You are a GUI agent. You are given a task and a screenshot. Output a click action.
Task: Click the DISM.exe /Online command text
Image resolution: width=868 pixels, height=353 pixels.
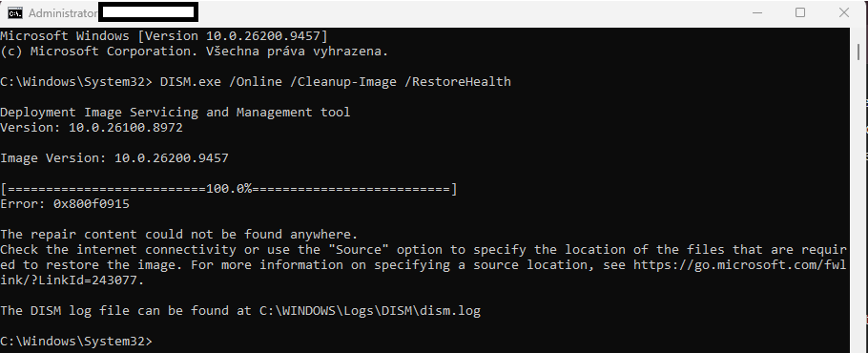pyautogui.click(x=221, y=82)
